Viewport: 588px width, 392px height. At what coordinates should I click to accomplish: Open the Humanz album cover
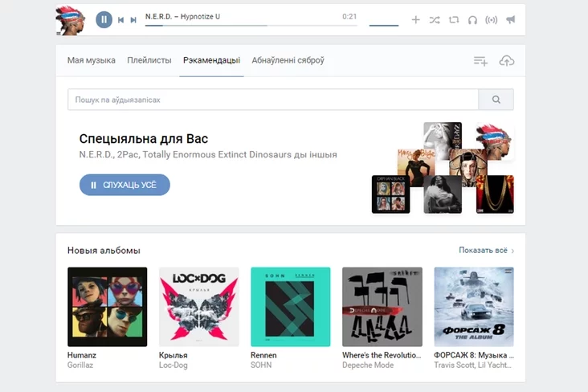[108, 307]
